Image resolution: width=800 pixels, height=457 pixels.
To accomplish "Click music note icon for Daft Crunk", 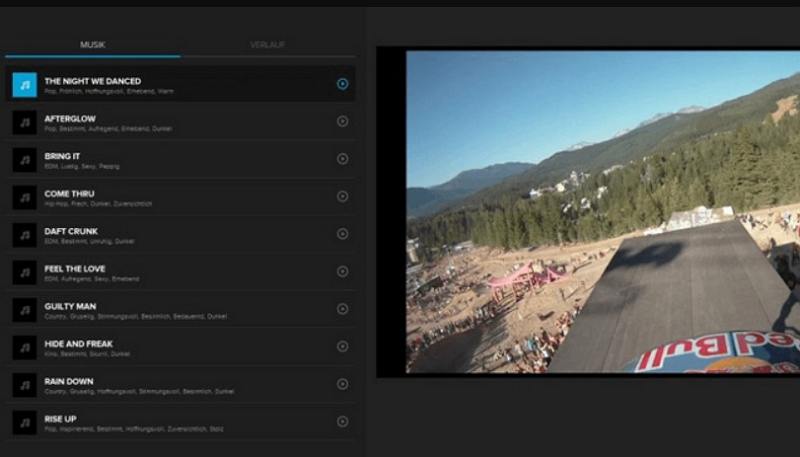I will click(x=24, y=235).
